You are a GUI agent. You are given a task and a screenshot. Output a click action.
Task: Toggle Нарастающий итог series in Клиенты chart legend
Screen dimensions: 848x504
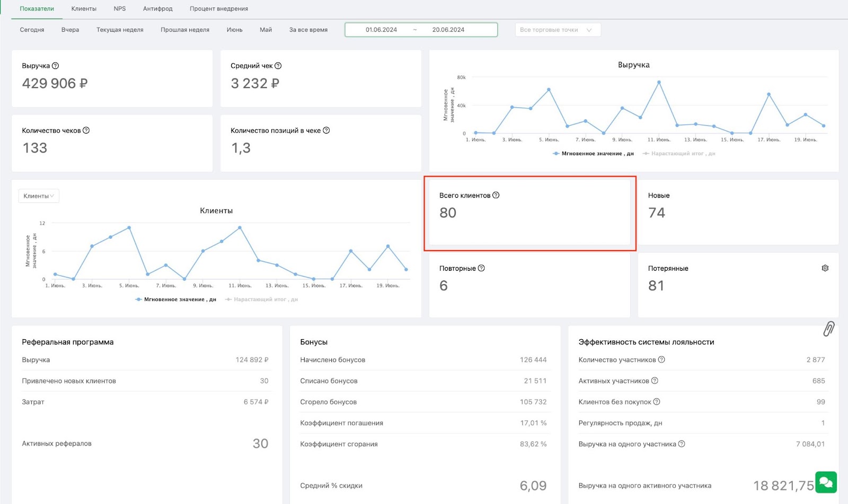pos(261,299)
